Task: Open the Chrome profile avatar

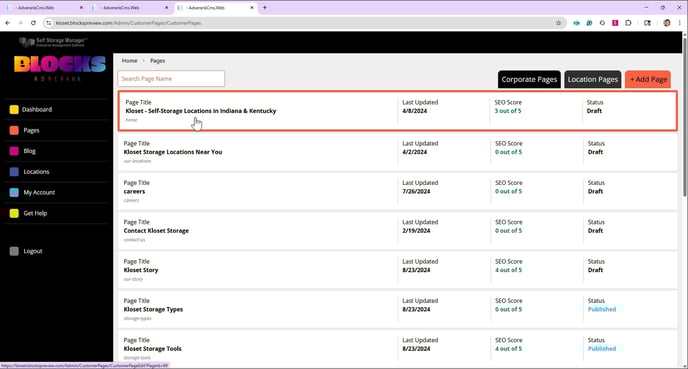Action: tap(667, 23)
